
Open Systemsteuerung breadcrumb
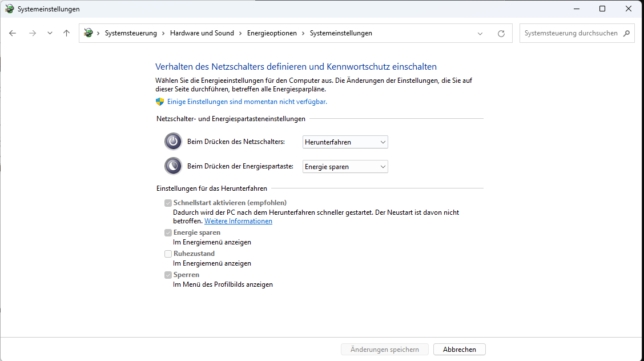tap(131, 33)
